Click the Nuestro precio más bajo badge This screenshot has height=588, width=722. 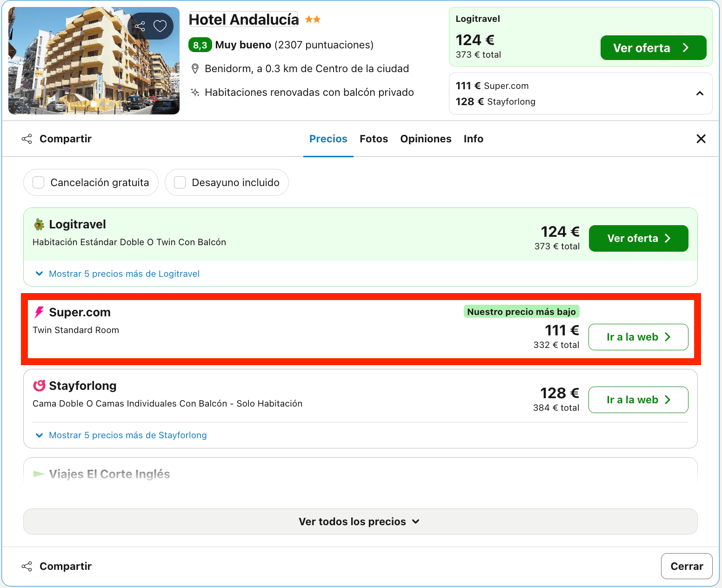click(521, 312)
